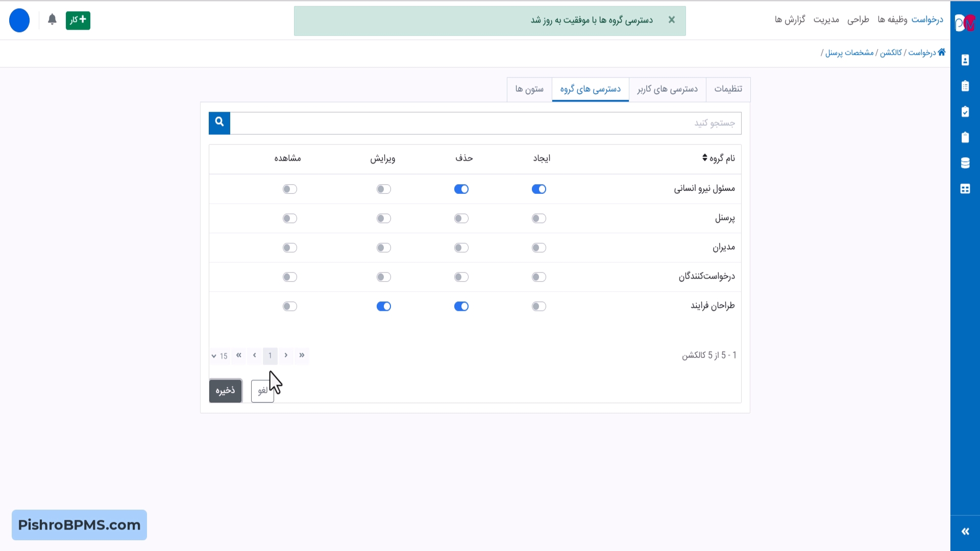Click the database icon in sidebar
The width and height of the screenshot is (980, 551).
(965, 163)
